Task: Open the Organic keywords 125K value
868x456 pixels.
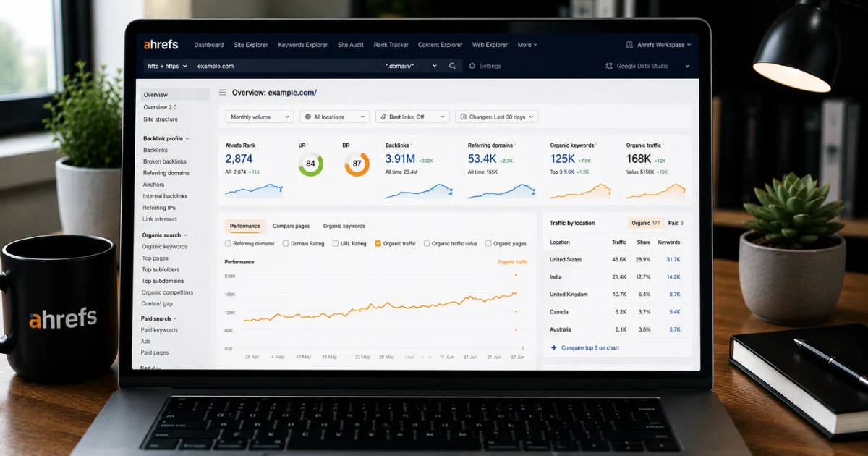Action: pos(562,159)
